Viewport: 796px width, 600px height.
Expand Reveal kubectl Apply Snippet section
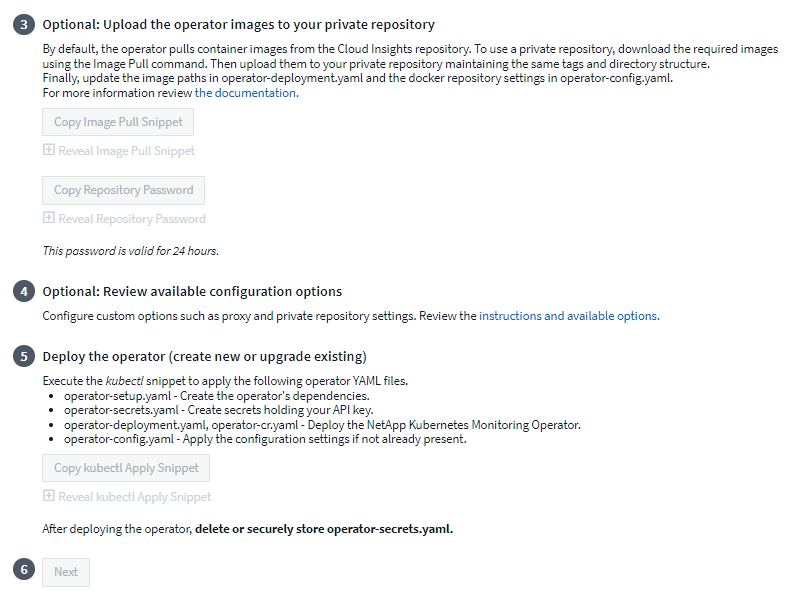(x=134, y=497)
